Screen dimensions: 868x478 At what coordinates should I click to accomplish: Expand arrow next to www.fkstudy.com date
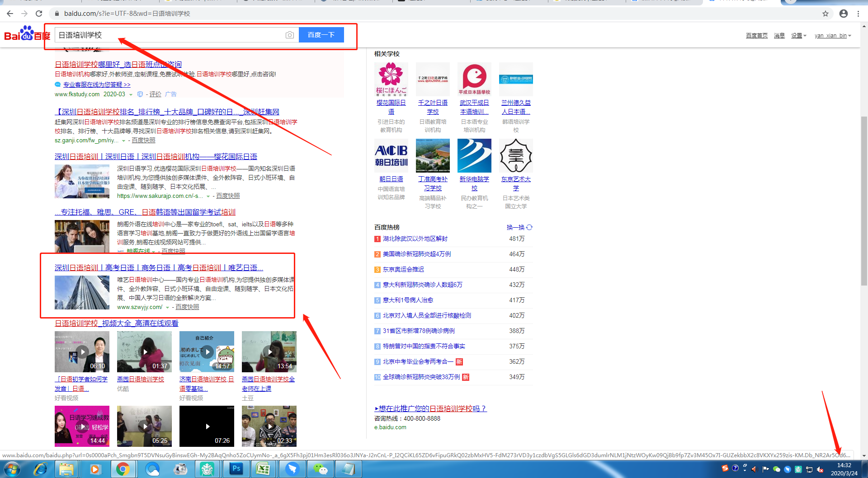(x=131, y=95)
